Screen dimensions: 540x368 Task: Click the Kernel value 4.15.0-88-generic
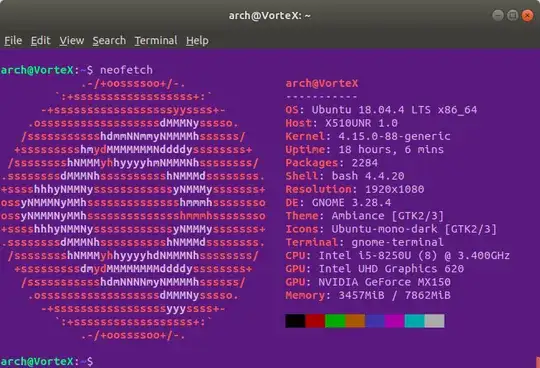pos(394,136)
